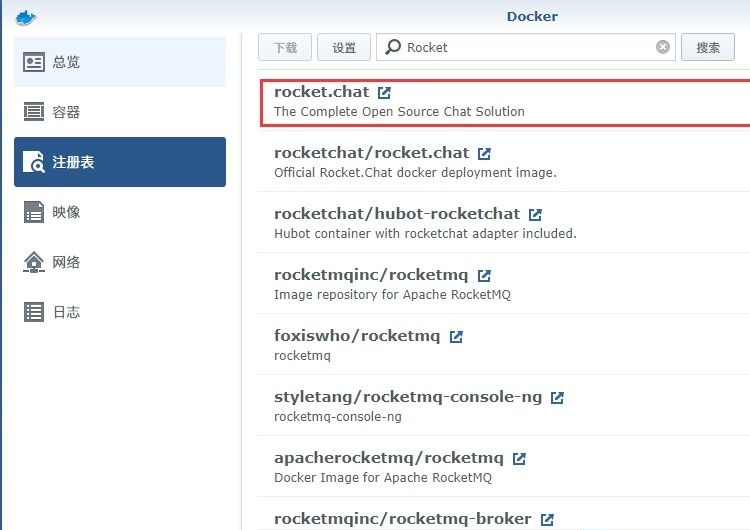Select the rocketmqinc/rocketmq-broker image title
The height and width of the screenshot is (530, 750).
coord(403,519)
